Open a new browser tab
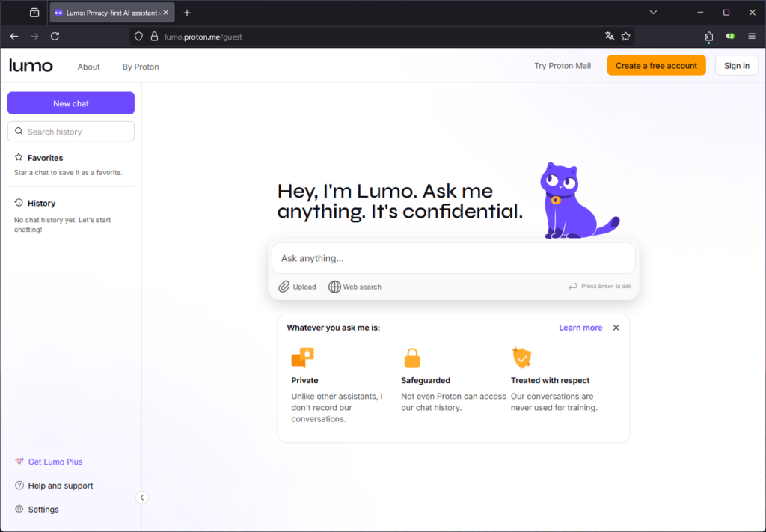 tap(187, 13)
